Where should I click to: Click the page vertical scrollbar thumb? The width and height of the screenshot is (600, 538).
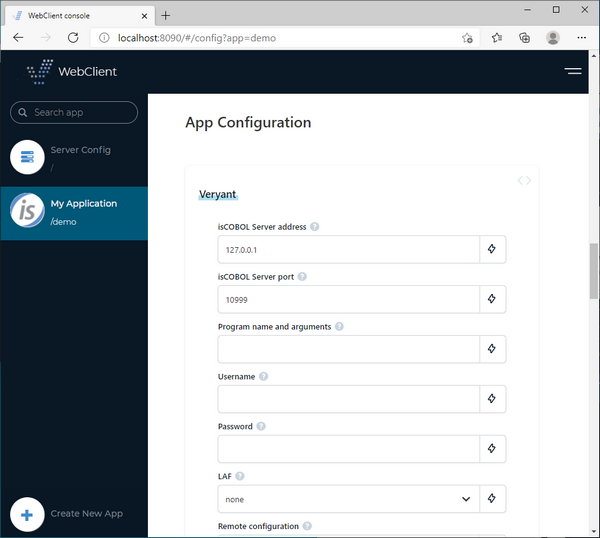(x=593, y=271)
